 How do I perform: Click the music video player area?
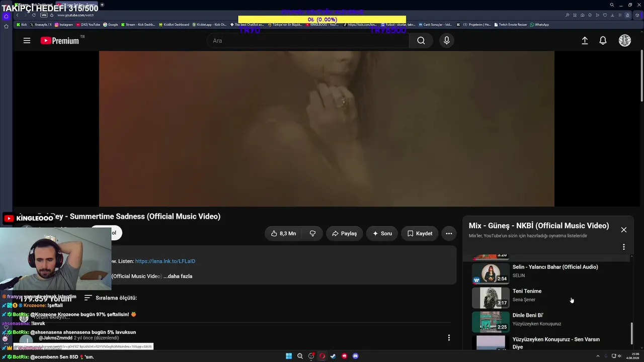(327, 129)
